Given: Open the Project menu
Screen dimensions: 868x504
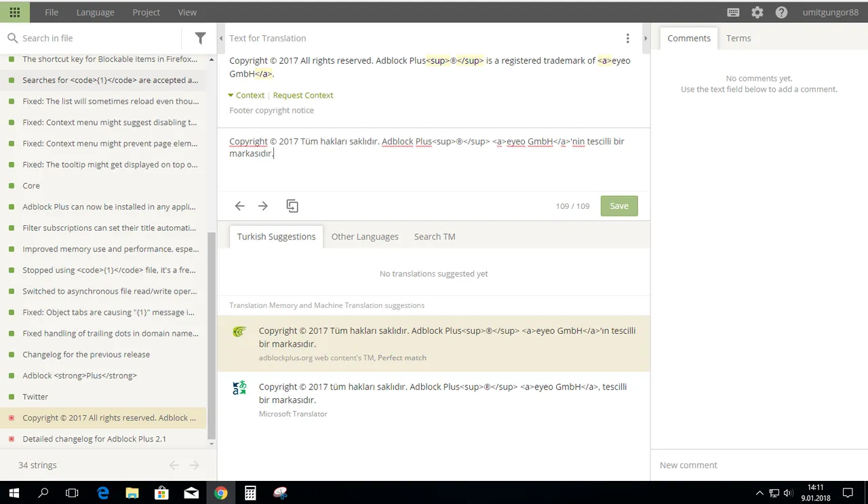Looking at the screenshot, I should (x=146, y=12).
